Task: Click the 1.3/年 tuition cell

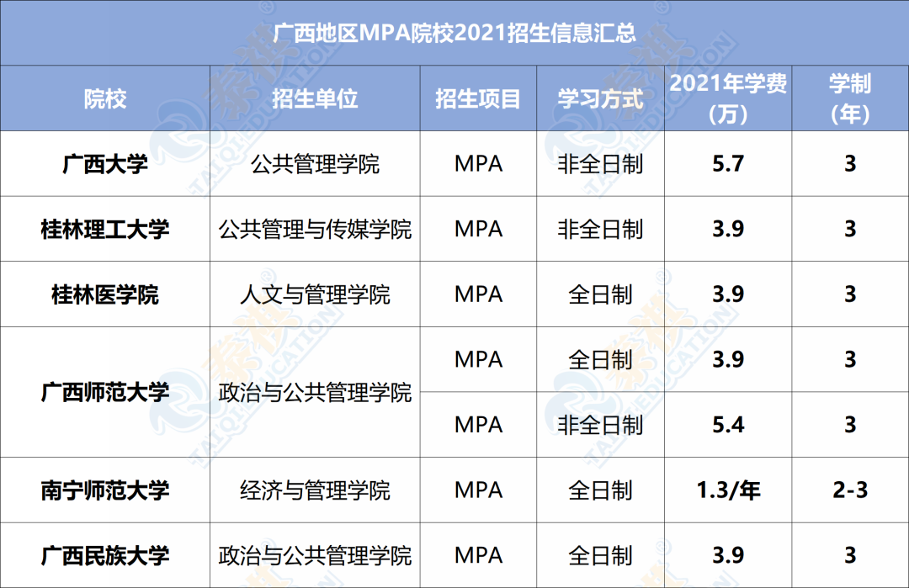Action: 728,490
